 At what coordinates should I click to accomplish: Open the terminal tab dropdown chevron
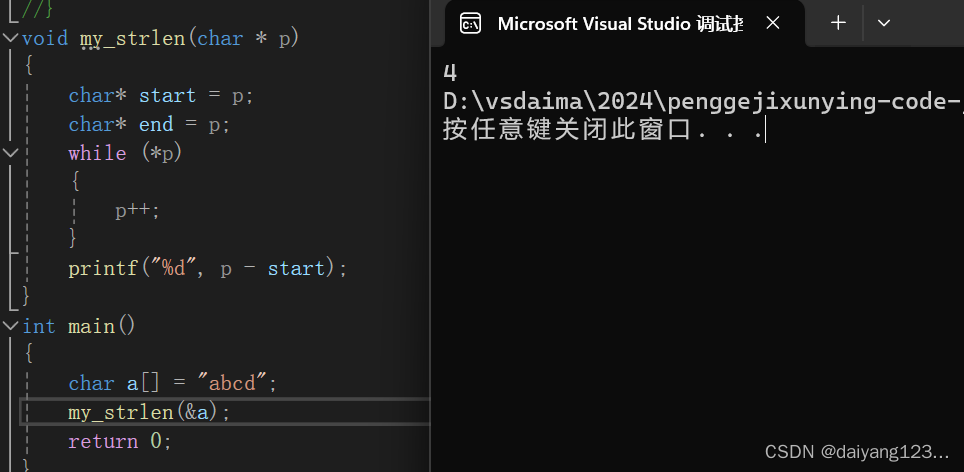[883, 23]
